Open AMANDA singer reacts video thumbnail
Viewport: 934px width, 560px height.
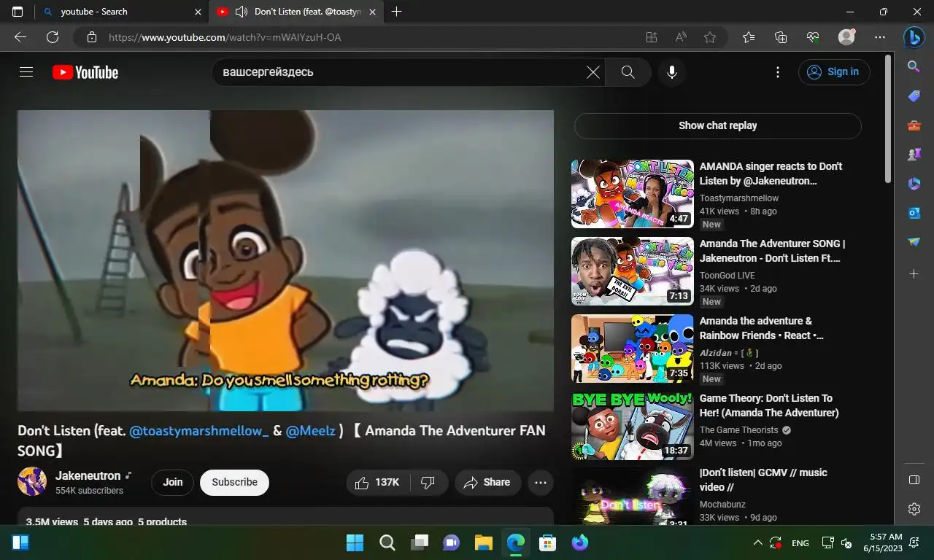(x=633, y=194)
